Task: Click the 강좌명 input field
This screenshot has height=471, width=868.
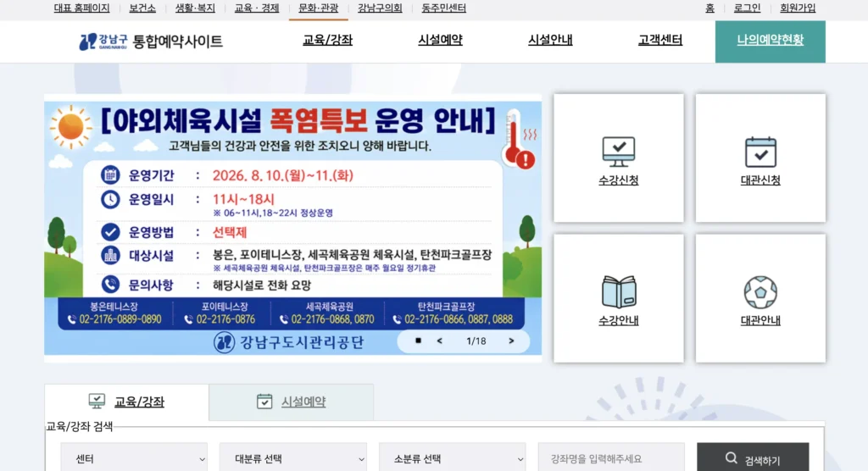Action: pos(611,458)
